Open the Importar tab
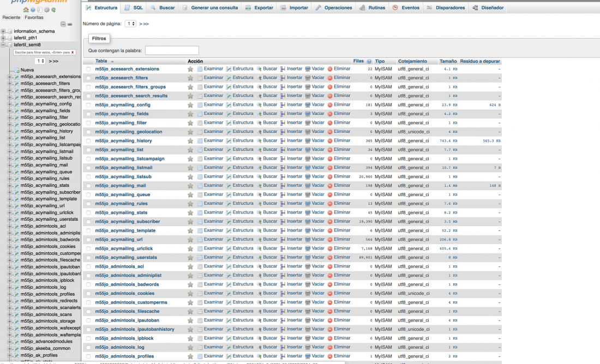Image resolution: width=600 pixels, height=364 pixels. pyautogui.click(x=294, y=8)
